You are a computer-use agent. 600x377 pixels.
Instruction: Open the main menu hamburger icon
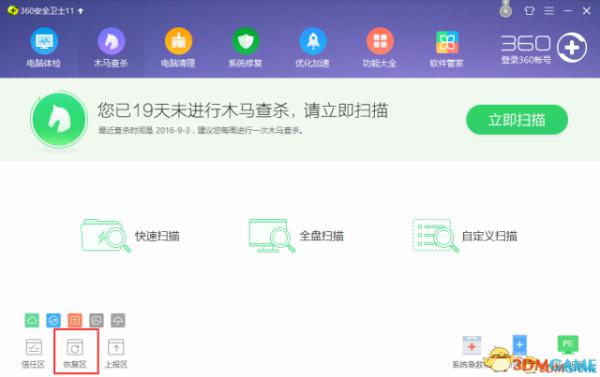point(549,11)
